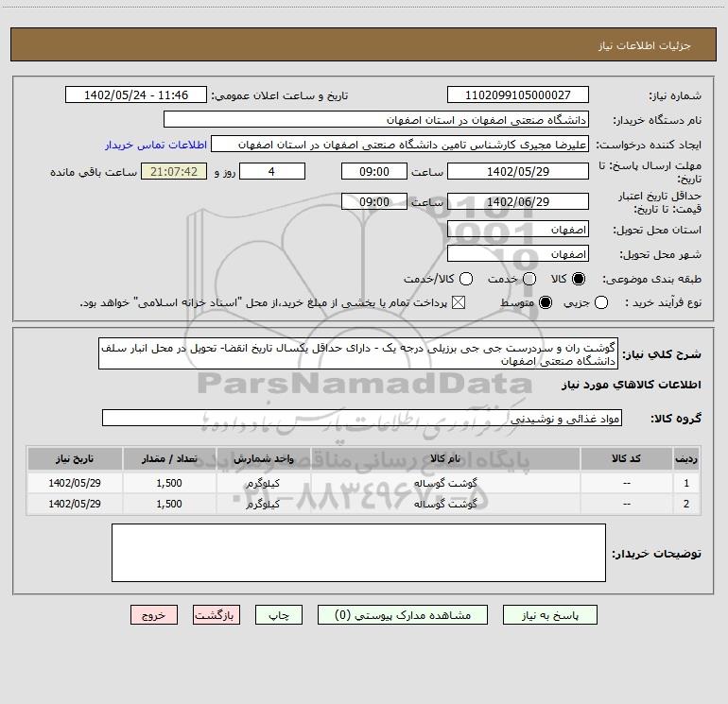Click the نام کالا column header

445,458
